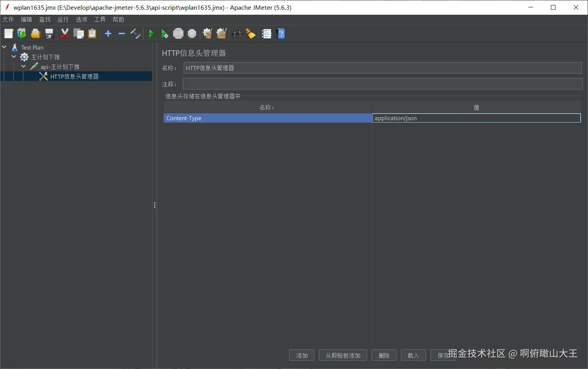
Task: Collapse the api-主计划下推 sampler node
Action: point(24,67)
